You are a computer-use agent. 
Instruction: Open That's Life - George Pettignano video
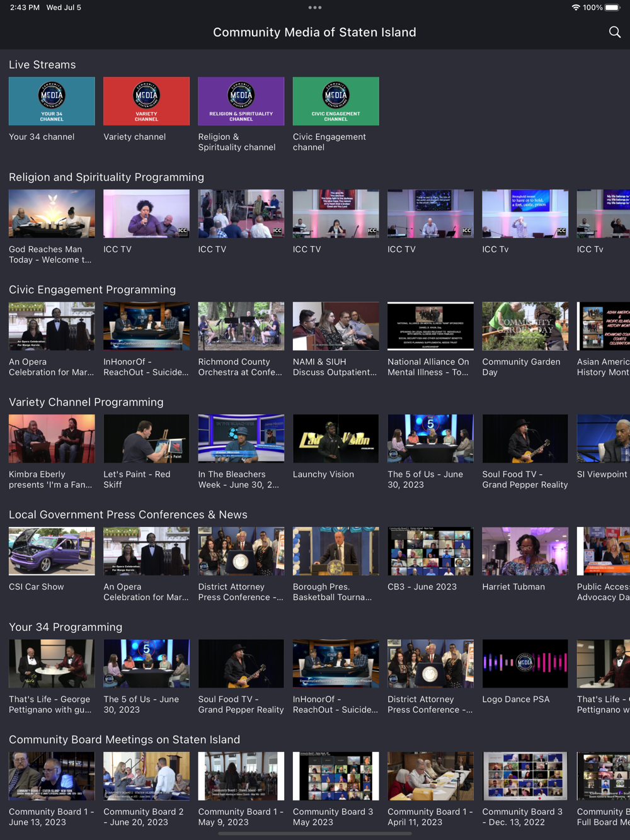click(x=52, y=664)
